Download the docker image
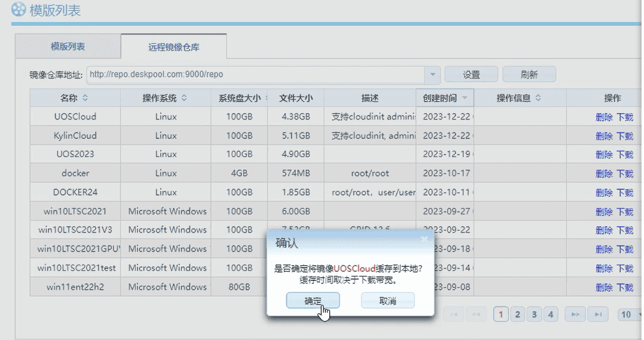 point(625,173)
